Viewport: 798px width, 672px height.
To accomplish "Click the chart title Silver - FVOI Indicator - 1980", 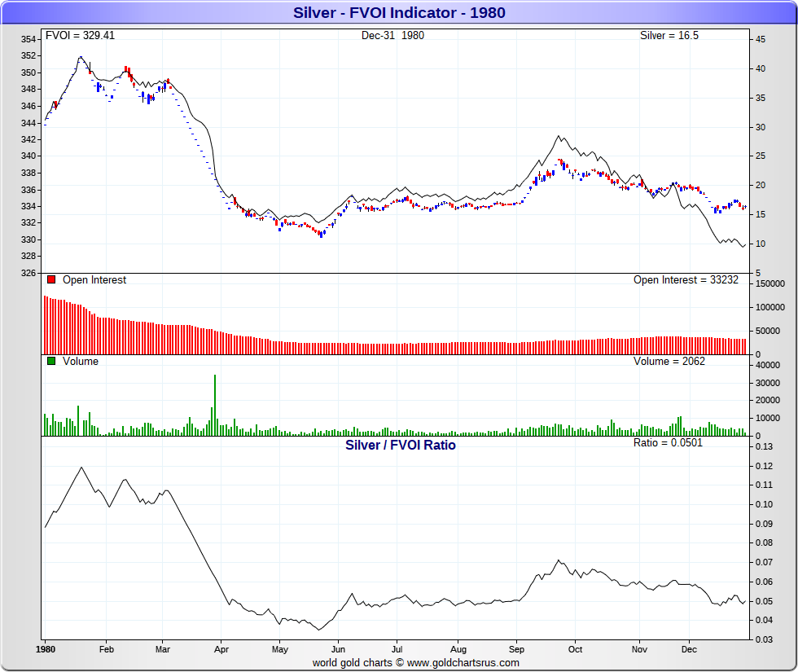I will tap(399, 12).
